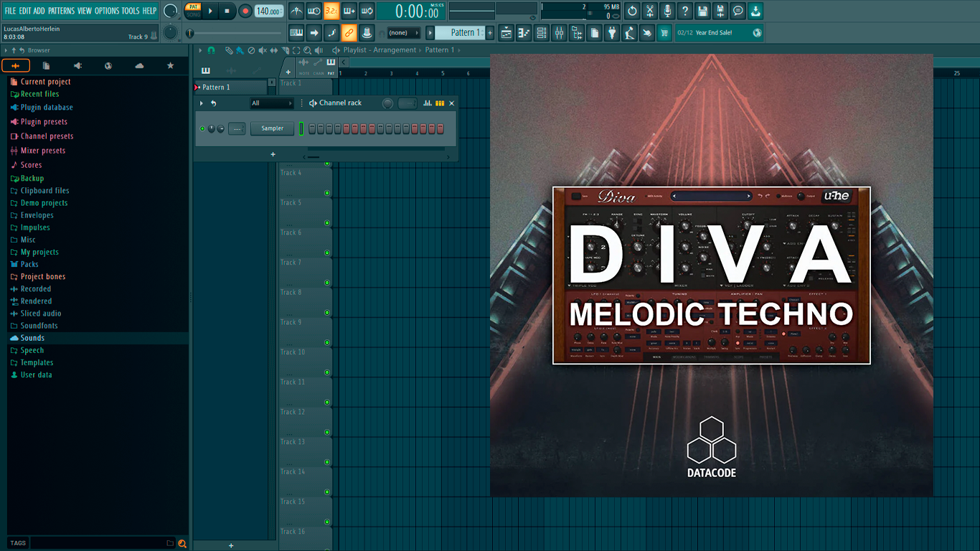Select the playlist draw pencil tool

229,50
